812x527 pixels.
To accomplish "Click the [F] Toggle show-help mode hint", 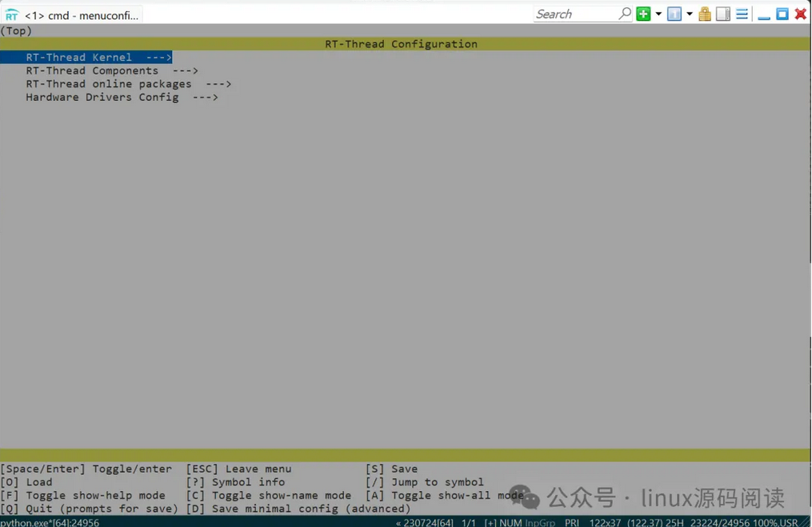I will tap(83, 496).
